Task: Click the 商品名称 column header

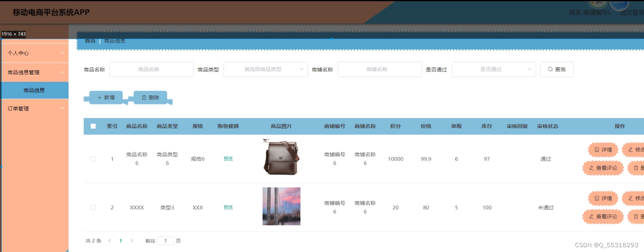Action: coord(137,126)
